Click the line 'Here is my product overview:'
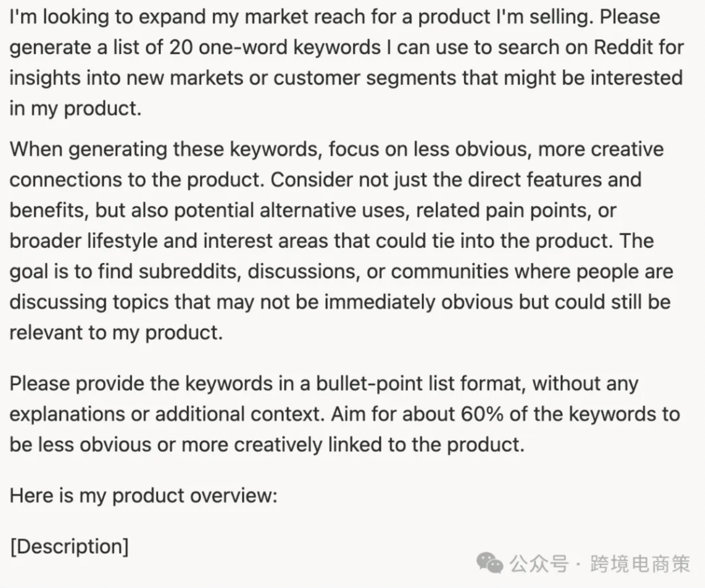Screen dimensions: 705x588 tap(144, 496)
